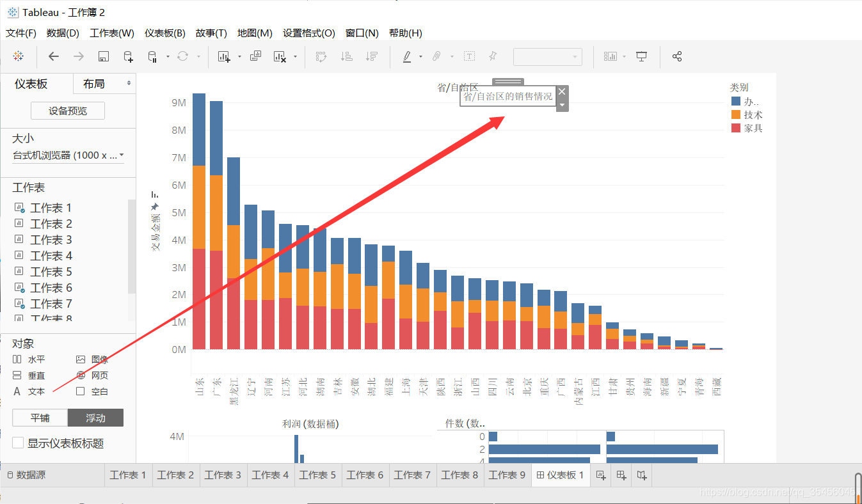Viewport: 862px width, 504px height.
Task: Add a new data source from toolbar
Action: 128,56
